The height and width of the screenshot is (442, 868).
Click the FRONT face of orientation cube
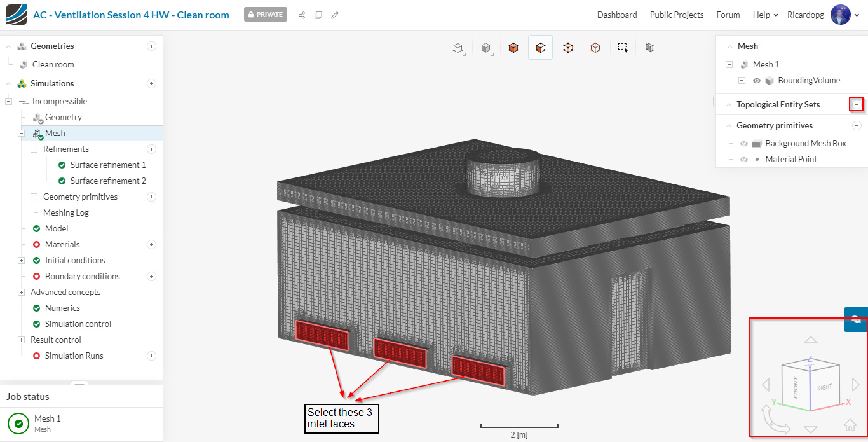coord(796,387)
